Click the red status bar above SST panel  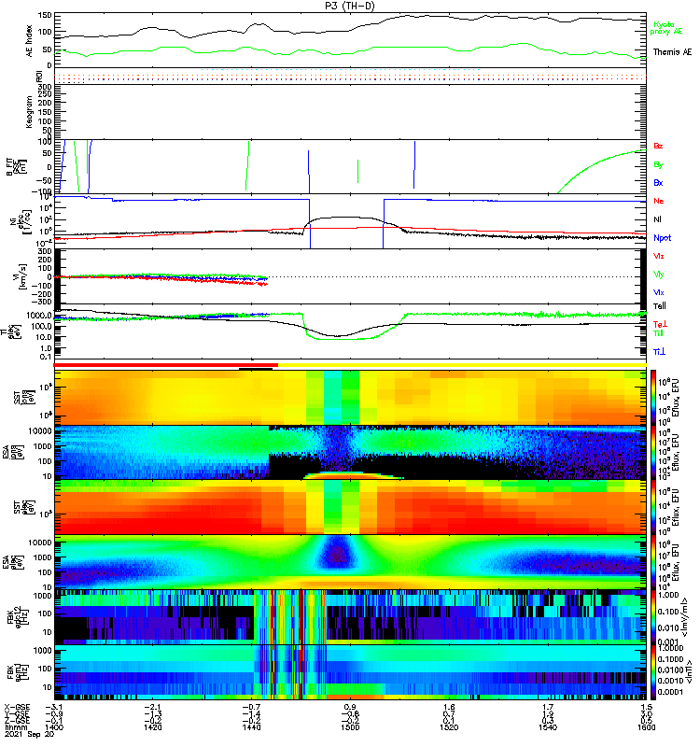point(166,365)
